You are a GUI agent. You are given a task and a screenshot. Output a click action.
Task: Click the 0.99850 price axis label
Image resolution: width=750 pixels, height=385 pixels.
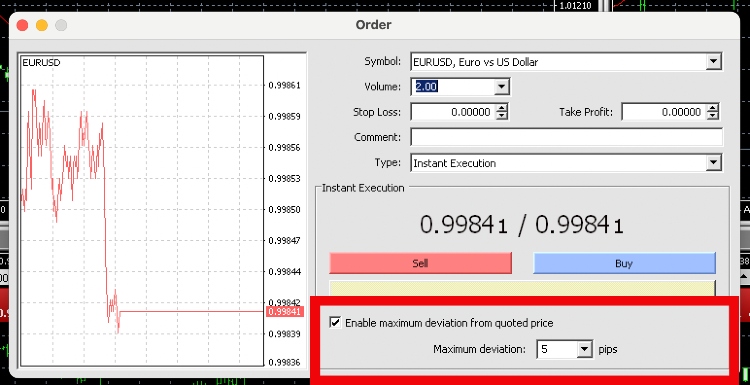click(285, 210)
